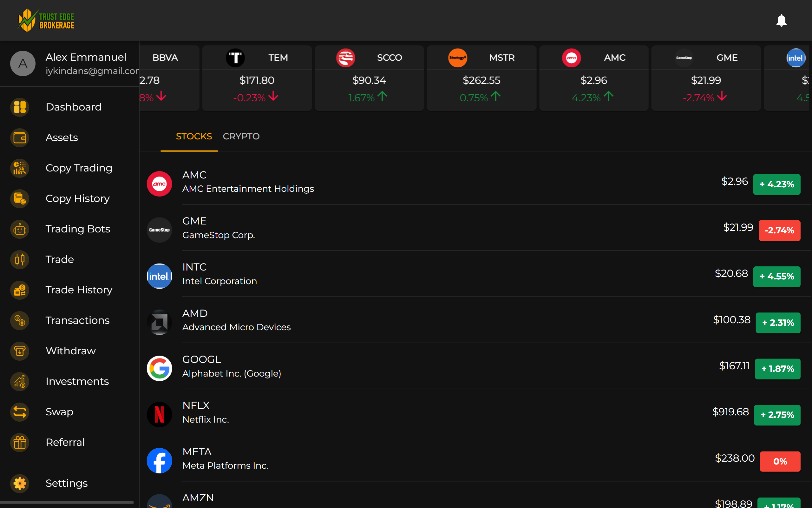
Task: Click the Netflix logo in stock list
Action: click(x=159, y=415)
